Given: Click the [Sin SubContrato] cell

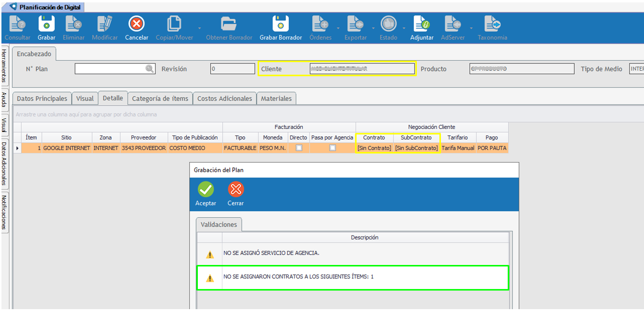Looking at the screenshot, I should click(417, 148).
